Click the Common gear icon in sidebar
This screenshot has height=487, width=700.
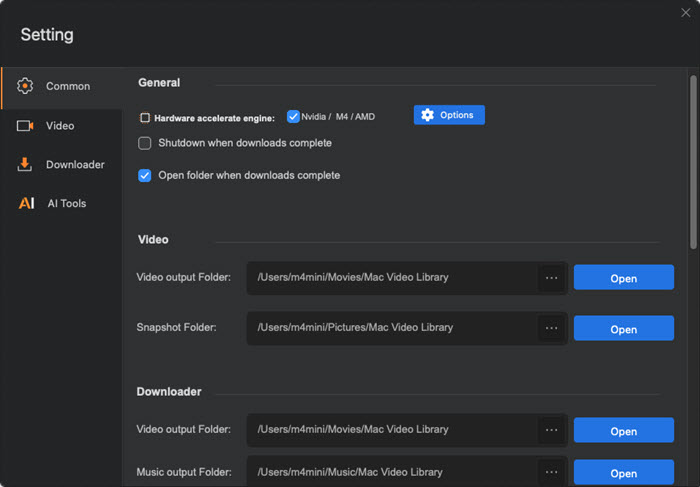coord(25,86)
